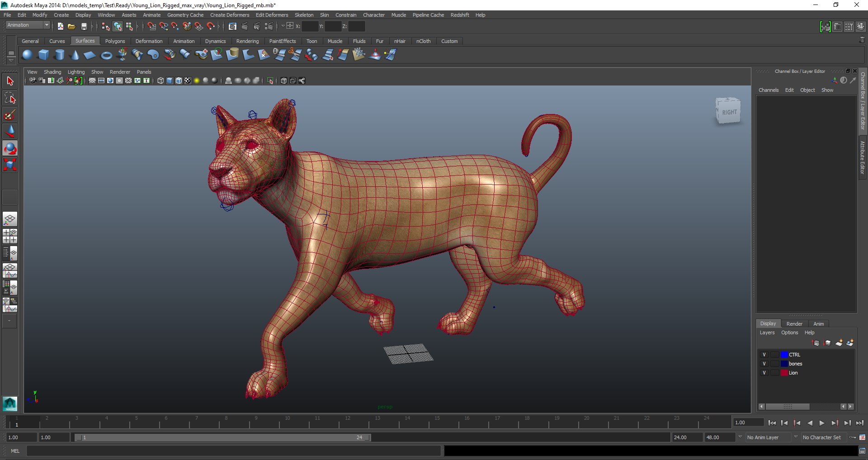Click the smooth shade all viewport icon
This screenshot has height=460, width=868.
[170, 81]
